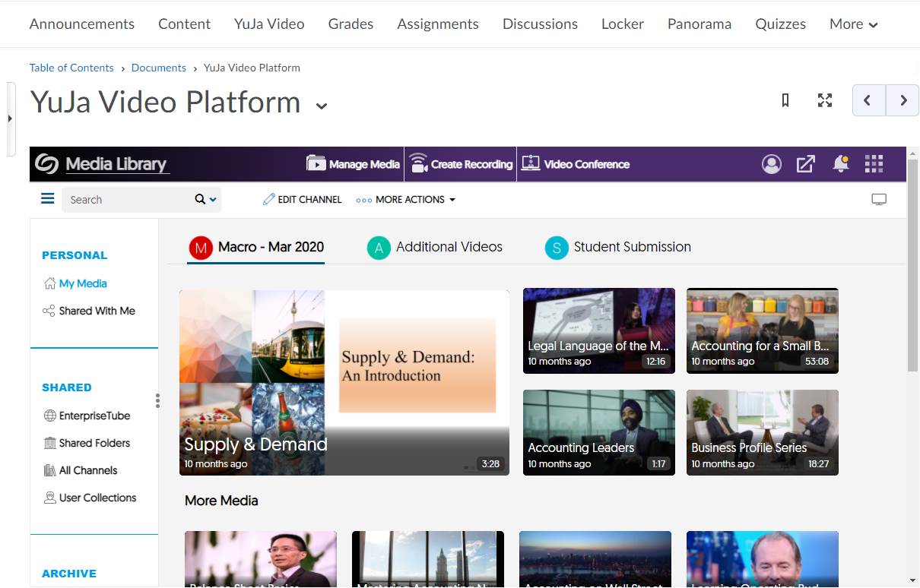Click the ARCHIVE section heading
920x588 pixels.
pos(69,574)
